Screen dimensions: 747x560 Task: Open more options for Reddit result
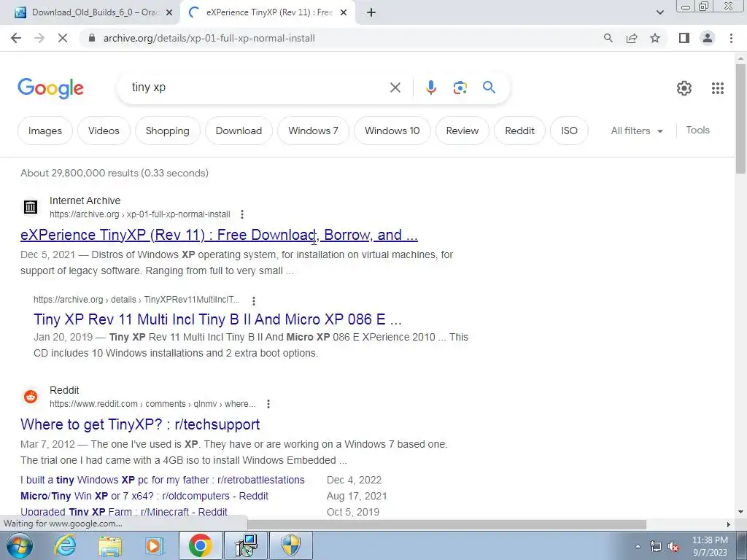[x=268, y=404]
